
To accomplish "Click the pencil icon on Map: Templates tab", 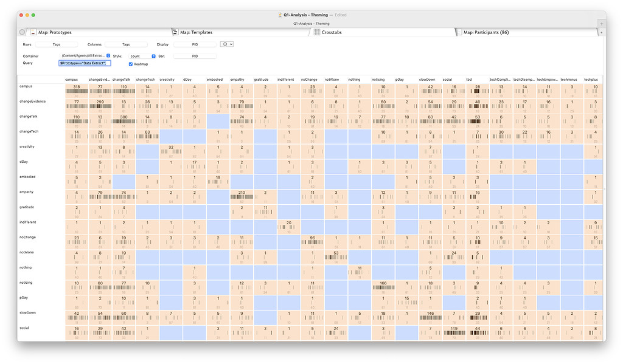I will (x=174, y=32).
